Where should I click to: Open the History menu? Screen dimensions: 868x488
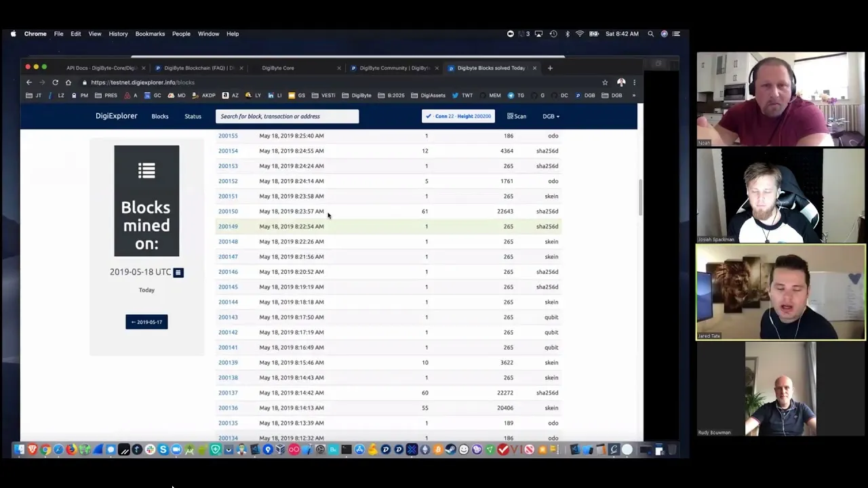pyautogui.click(x=118, y=34)
